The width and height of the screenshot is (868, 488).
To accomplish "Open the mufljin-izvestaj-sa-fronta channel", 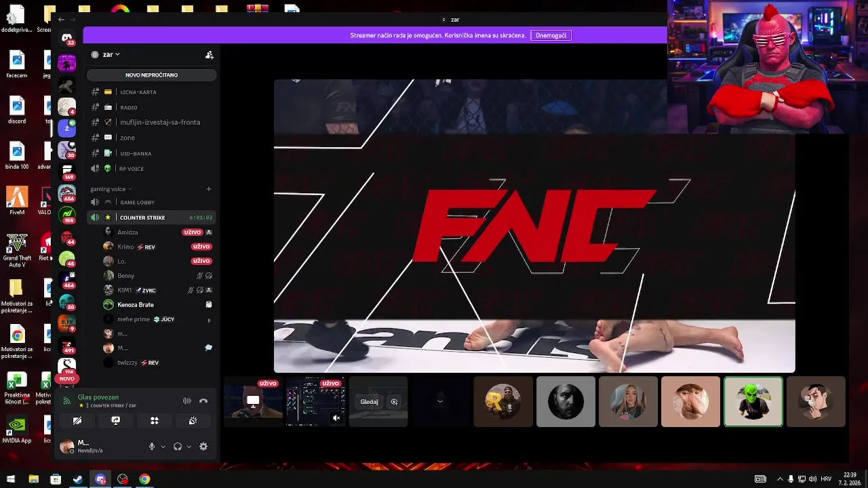I will pos(152,122).
